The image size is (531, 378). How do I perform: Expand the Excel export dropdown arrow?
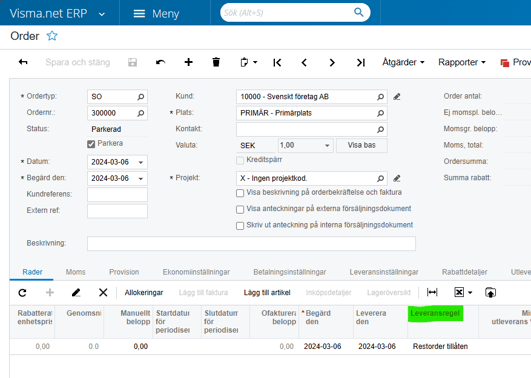click(470, 292)
